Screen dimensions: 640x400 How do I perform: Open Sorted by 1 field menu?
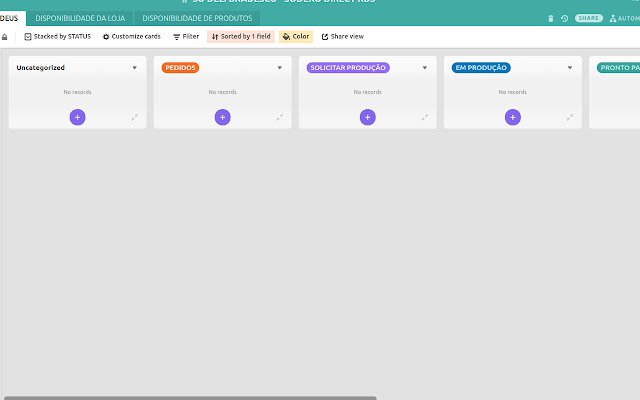click(x=241, y=37)
